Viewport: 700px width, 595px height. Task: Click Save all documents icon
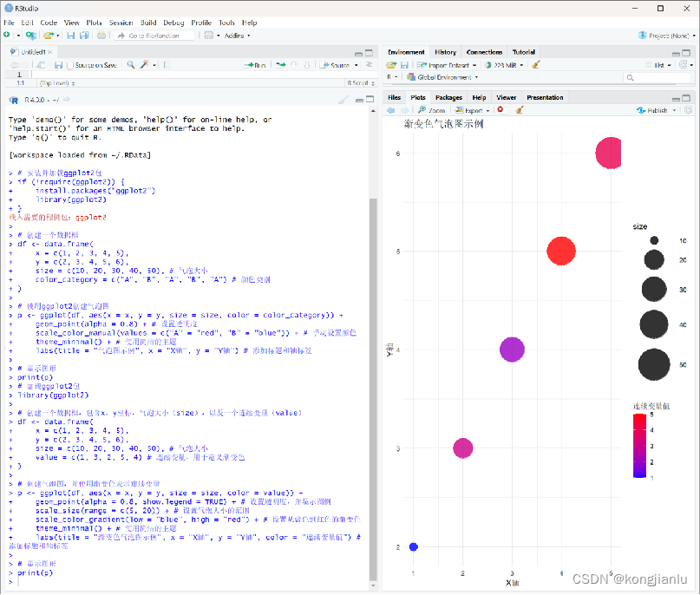click(x=84, y=36)
